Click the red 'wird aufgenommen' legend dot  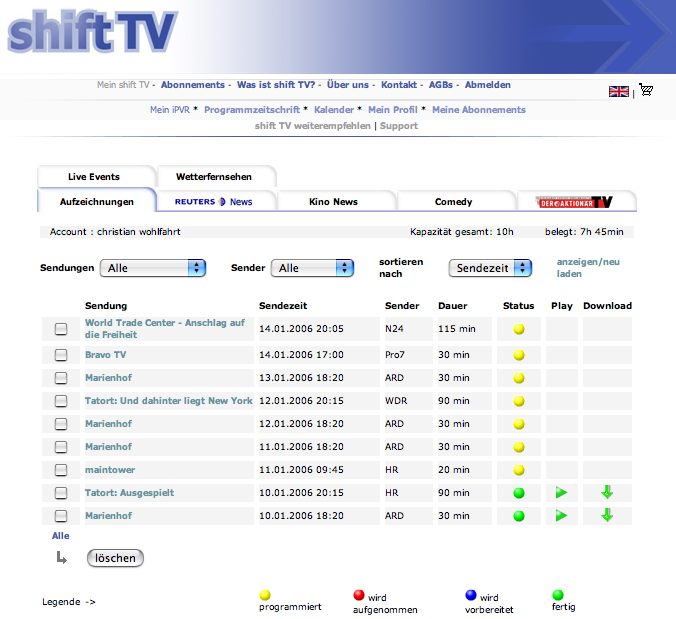click(x=359, y=595)
